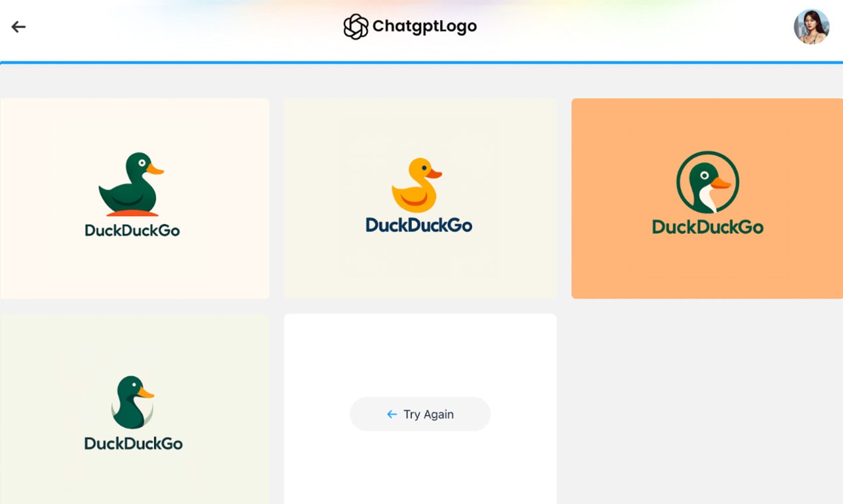
Task: Click the blue arrow inside Try Again button
Action: pyautogui.click(x=390, y=414)
